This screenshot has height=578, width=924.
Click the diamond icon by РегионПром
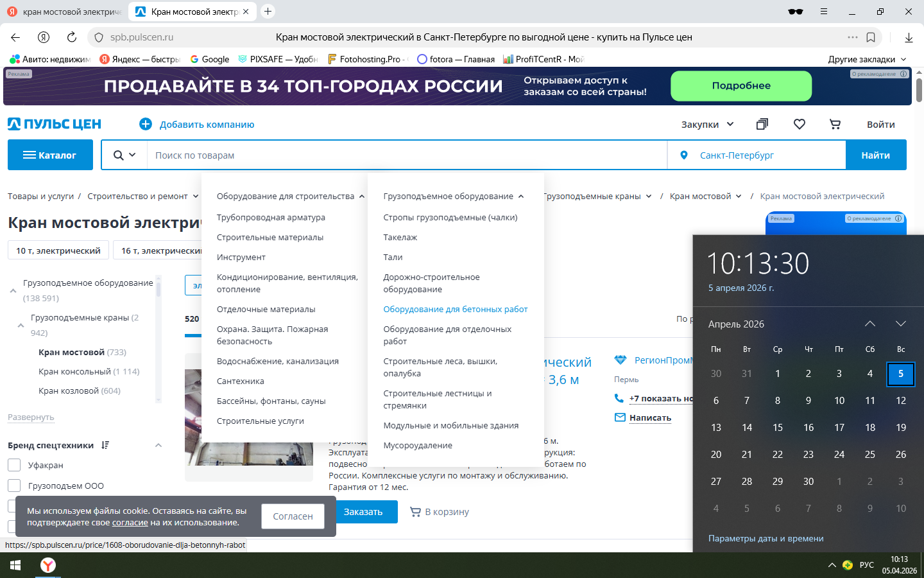tap(620, 360)
